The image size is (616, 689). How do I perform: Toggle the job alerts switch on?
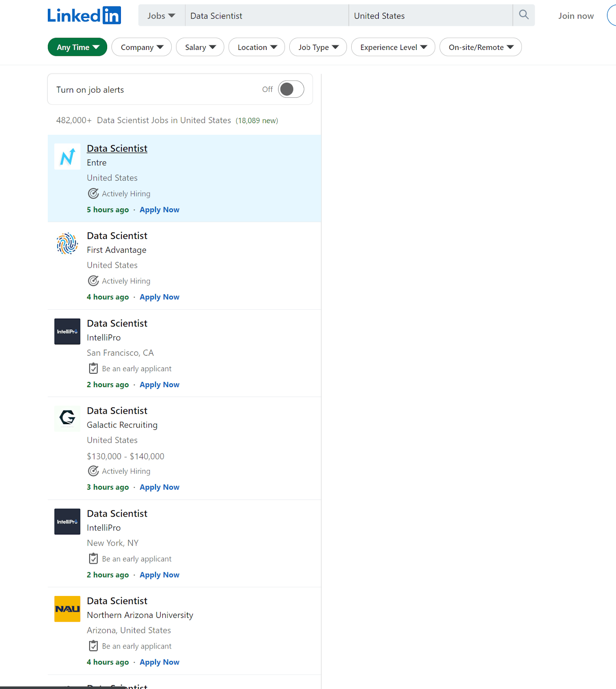tap(291, 89)
